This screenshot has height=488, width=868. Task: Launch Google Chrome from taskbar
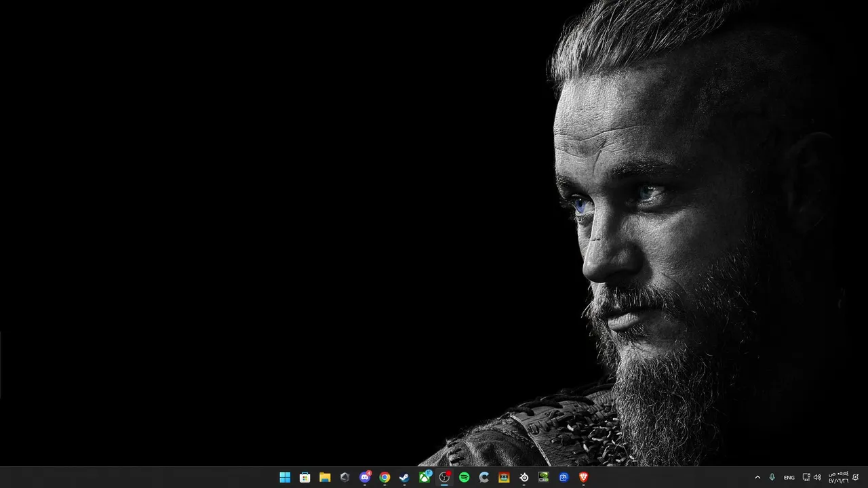(384, 477)
